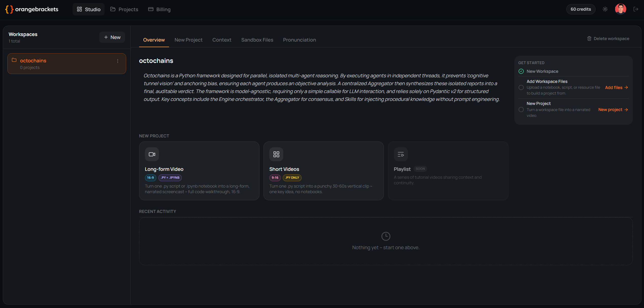Click the 9:16 aspect ratio badge
644x308 pixels.
(275, 178)
